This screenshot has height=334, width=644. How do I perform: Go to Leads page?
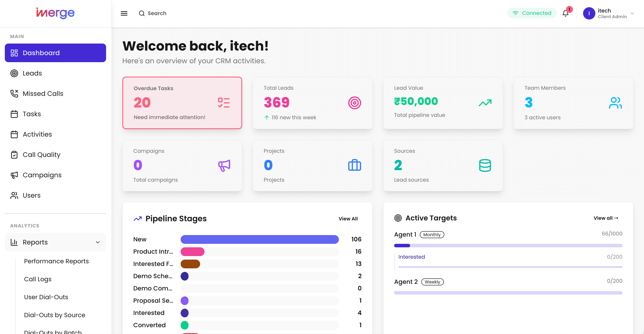55,73
